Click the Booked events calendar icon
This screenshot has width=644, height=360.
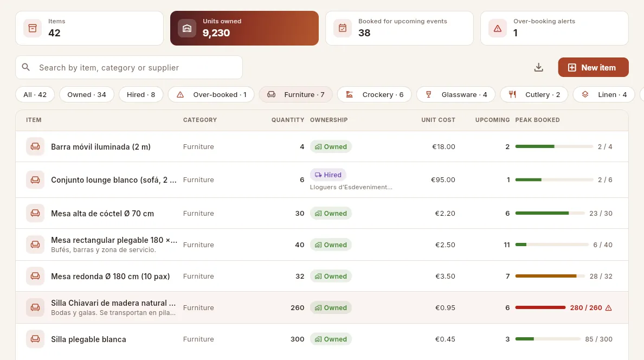(343, 28)
